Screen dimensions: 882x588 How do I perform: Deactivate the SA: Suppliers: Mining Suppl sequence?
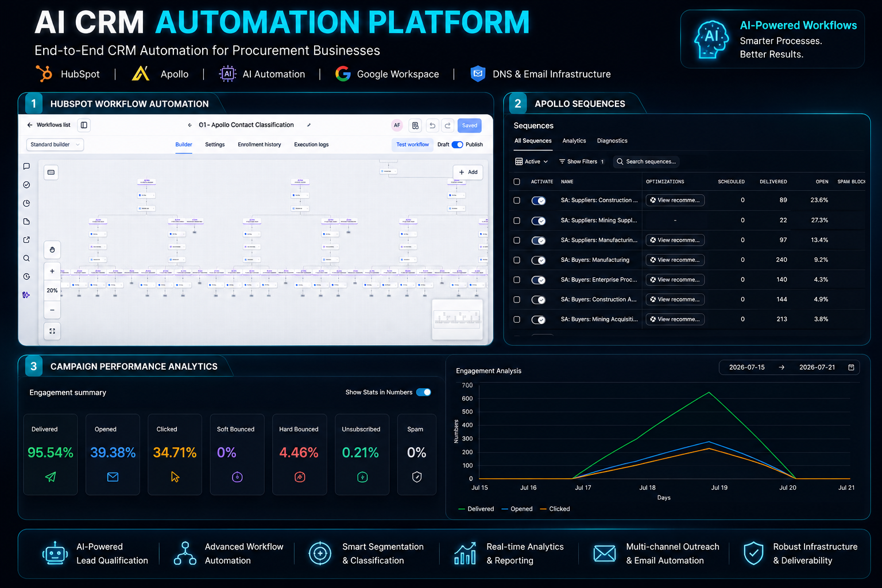pyautogui.click(x=539, y=220)
